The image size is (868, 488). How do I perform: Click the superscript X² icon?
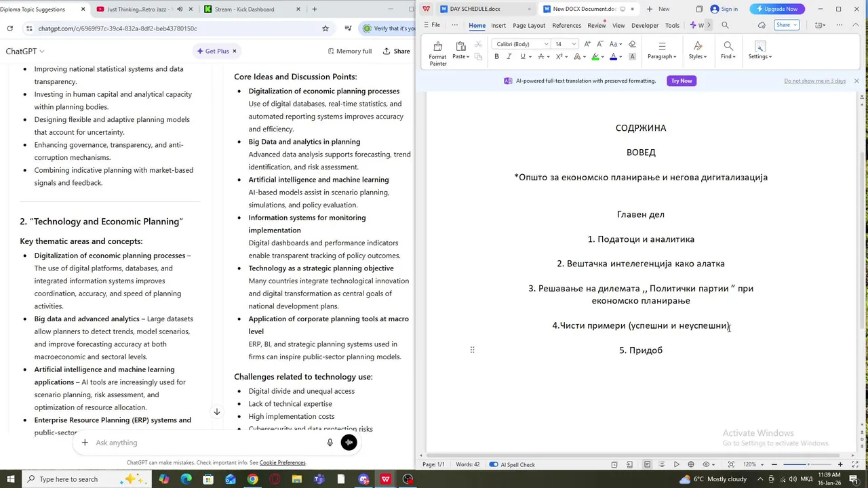point(559,56)
